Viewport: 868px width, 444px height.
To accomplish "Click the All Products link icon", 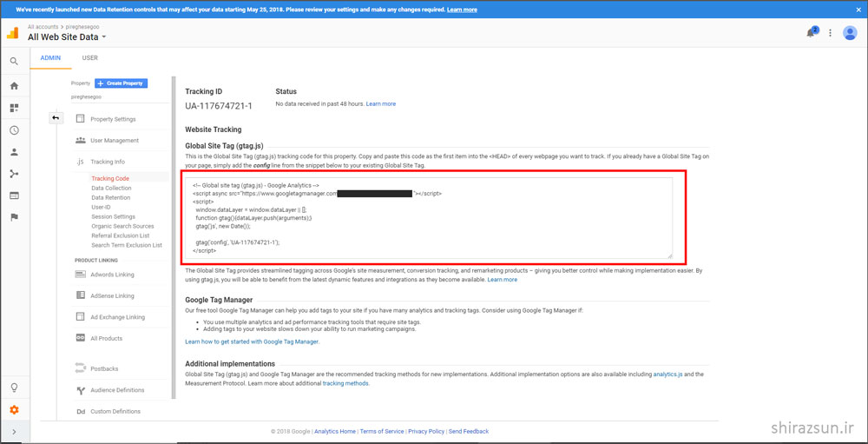I will 80,338.
